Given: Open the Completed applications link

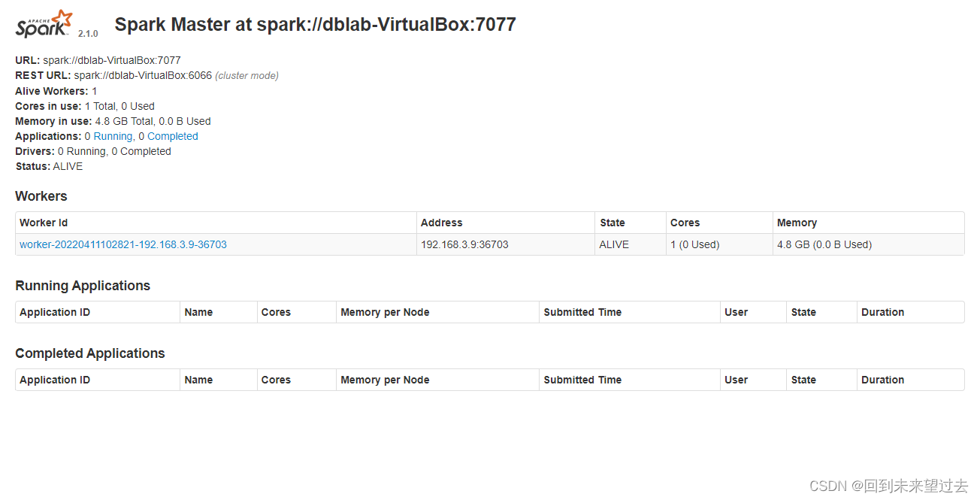Looking at the screenshot, I should [171, 136].
